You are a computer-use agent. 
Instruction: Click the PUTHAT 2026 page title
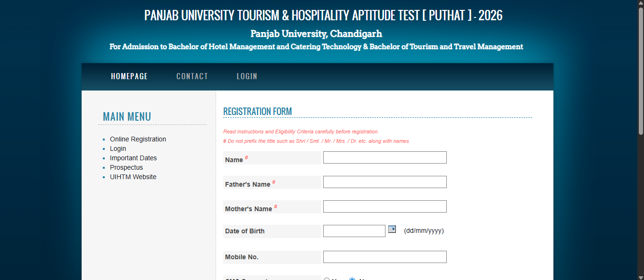pyautogui.click(x=323, y=15)
